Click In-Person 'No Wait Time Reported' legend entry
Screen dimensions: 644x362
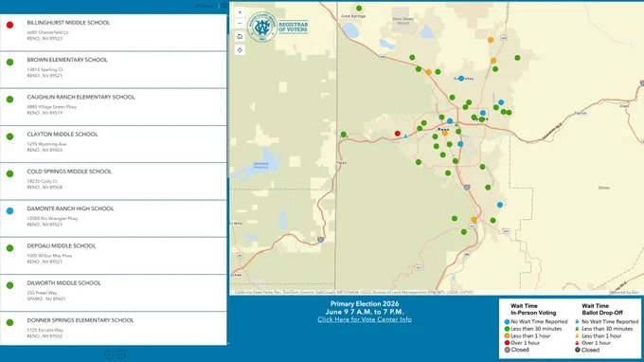point(536,322)
